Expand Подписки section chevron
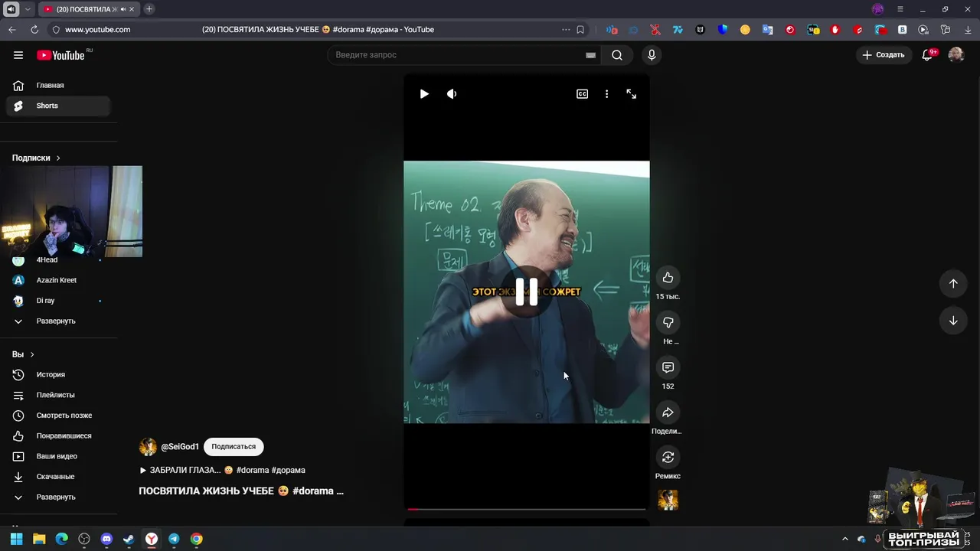980x551 pixels. [58, 158]
